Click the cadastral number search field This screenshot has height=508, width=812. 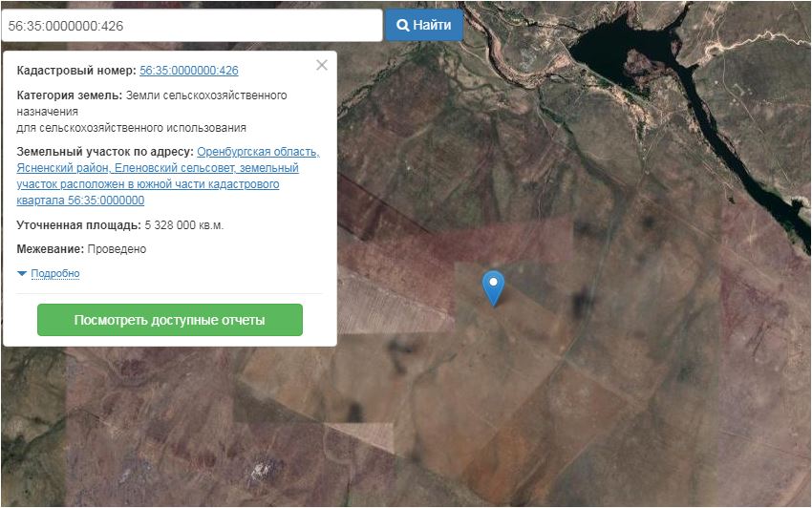point(191,26)
